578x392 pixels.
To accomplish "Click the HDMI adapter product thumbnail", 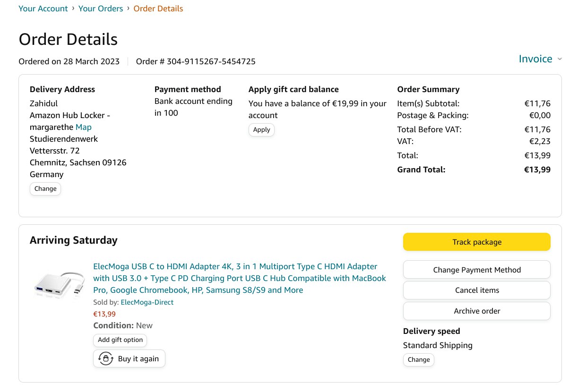I will [x=60, y=284].
